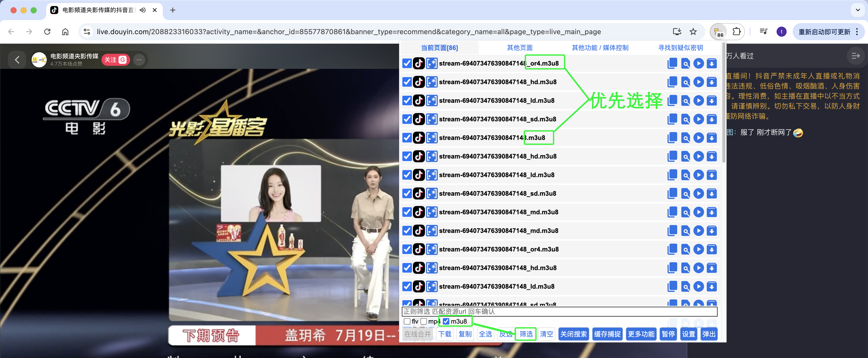868x358 pixels.
Task: Copy URL of first or4.m3u8 stream
Action: [x=672, y=63]
